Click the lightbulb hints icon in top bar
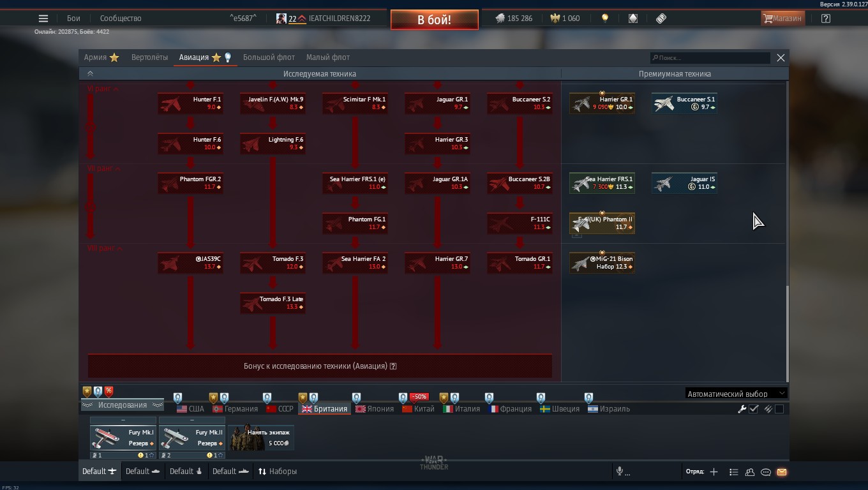 point(605,19)
